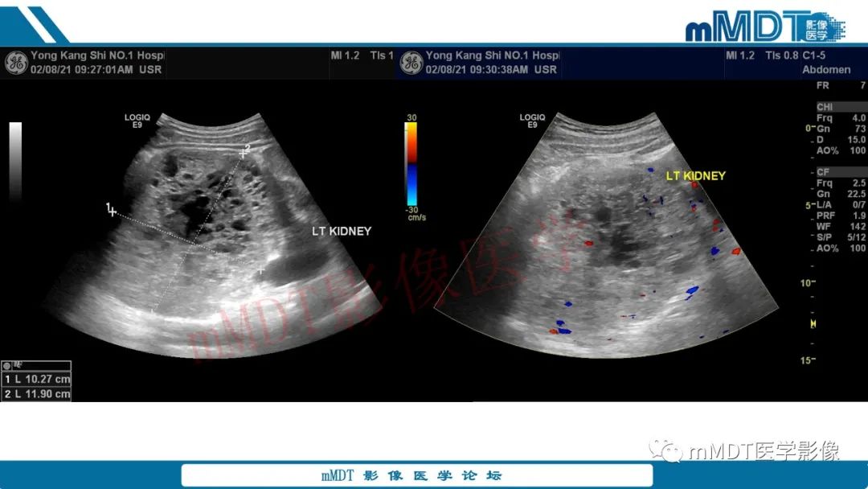Click the 'D 15.0' depth parameter

coord(841,140)
